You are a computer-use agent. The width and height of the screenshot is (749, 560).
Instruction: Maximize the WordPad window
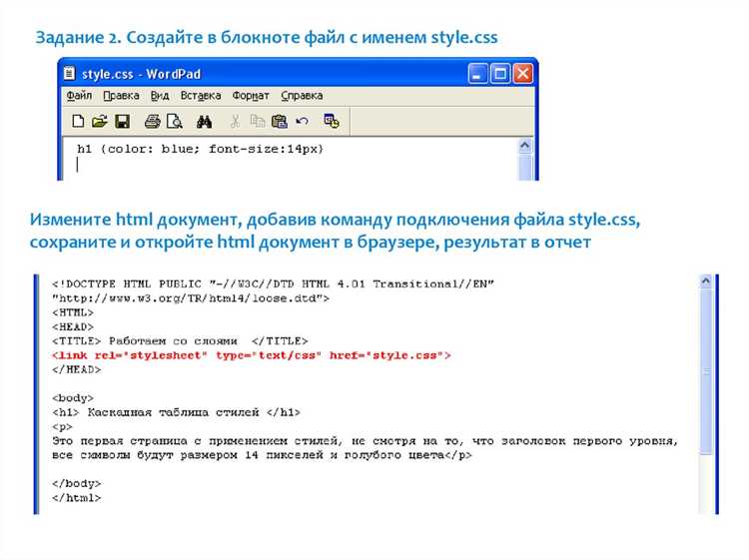500,74
